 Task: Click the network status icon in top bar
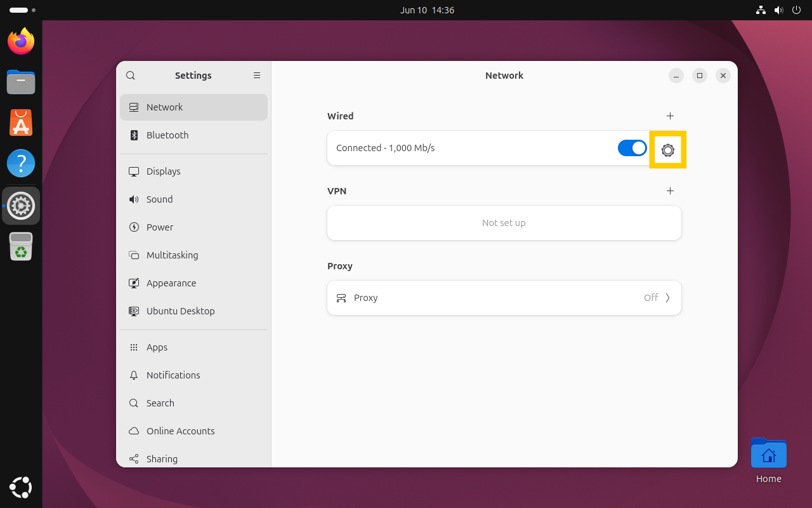(x=761, y=10)
